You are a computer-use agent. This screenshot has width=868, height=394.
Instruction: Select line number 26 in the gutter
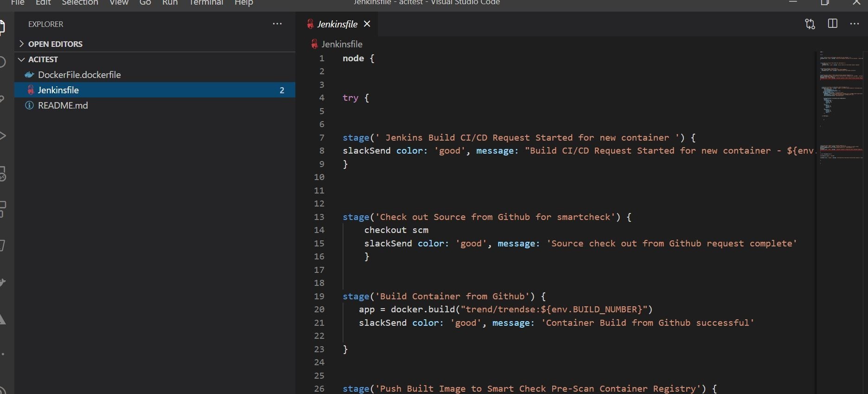pos(319,389)
